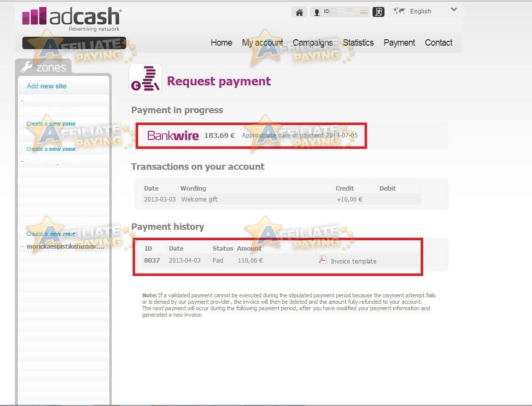Image resolution: width=532 pixels, height=406 pixels.
Task: Click the Invoice template link
Action: (x=353, y=261)
